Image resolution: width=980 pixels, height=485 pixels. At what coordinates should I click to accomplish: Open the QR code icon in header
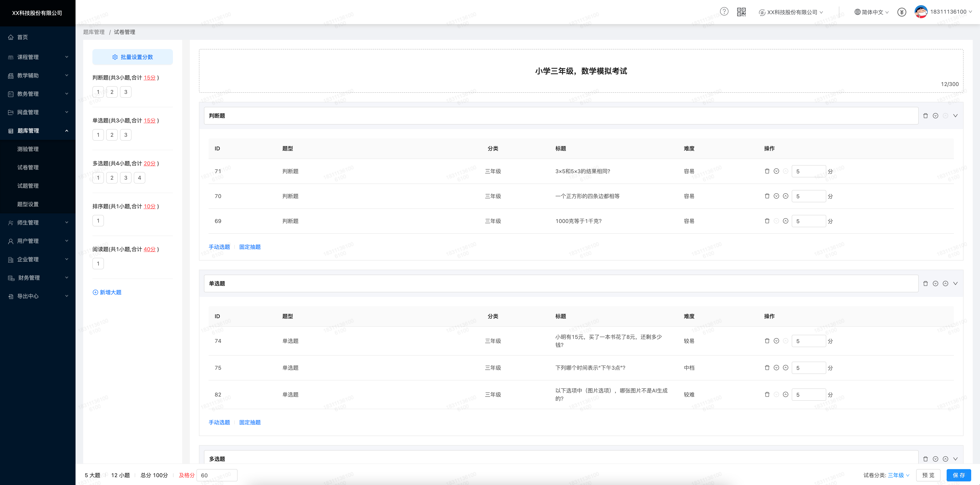point(741,12)
